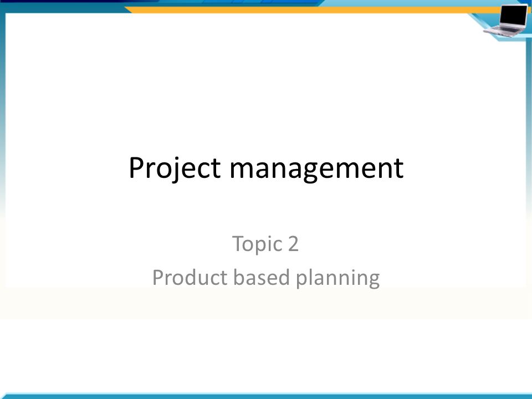Select the 'Project management' title text
The height and width of the screenshot is (399, 532).
coord(266,167)
